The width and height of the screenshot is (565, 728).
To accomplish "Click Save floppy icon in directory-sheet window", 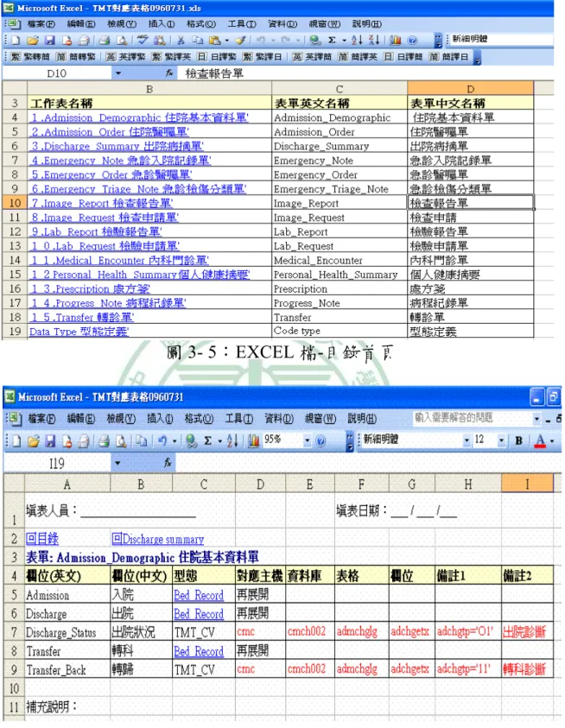I will click(50, 41).
